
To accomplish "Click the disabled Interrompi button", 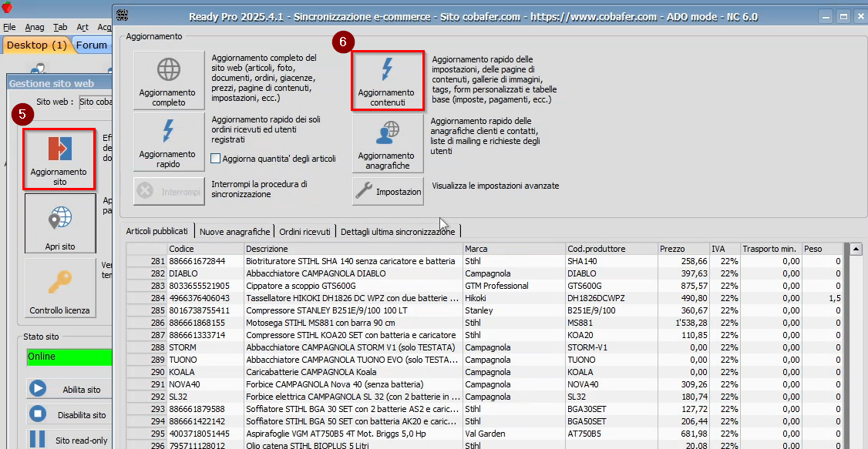I will tap(168, 192).
